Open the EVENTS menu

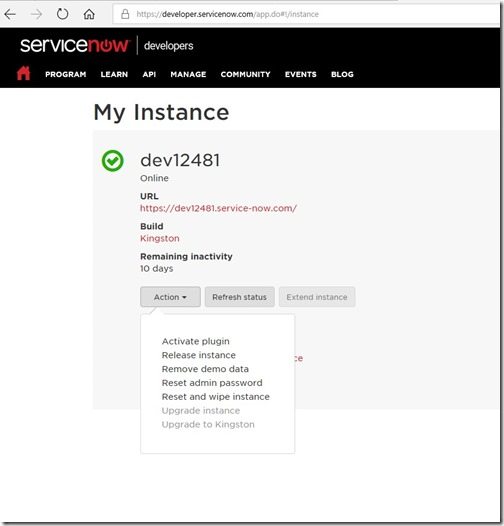click(x=301, y=74)
